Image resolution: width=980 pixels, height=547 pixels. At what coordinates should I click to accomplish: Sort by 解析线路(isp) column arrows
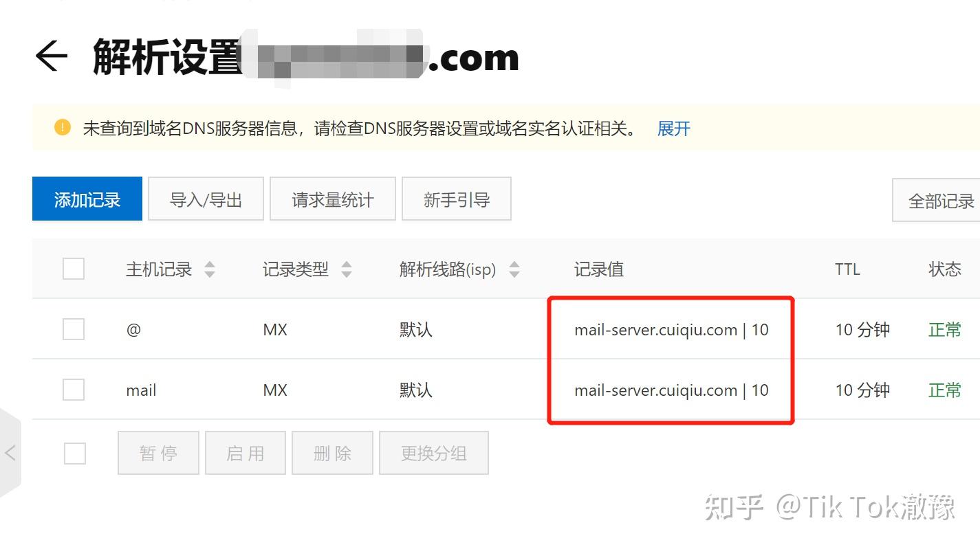514,269
